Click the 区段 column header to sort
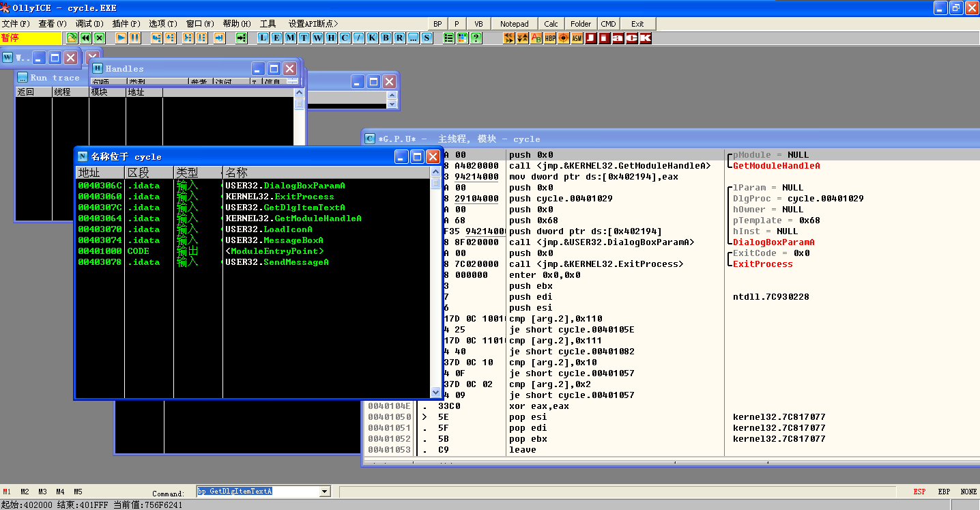Image resolution: width=980 pixels, height=510 pixels. [x=149, y=173]
